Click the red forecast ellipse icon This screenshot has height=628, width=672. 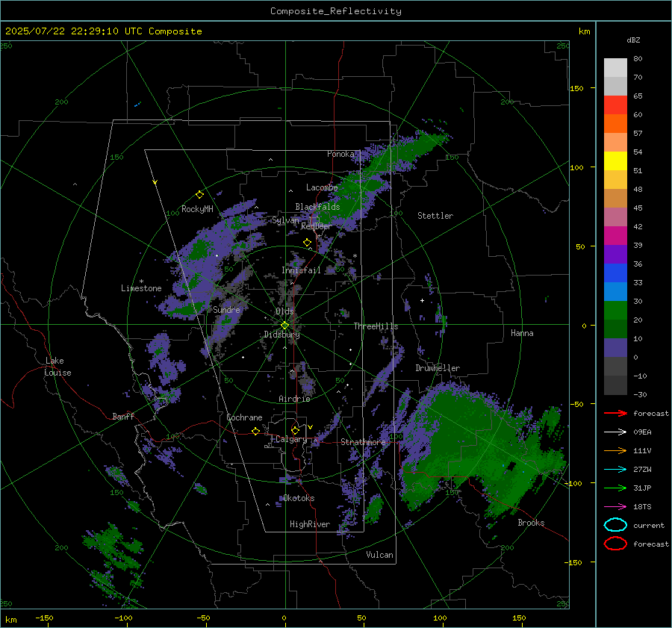(x=615, y=544)
